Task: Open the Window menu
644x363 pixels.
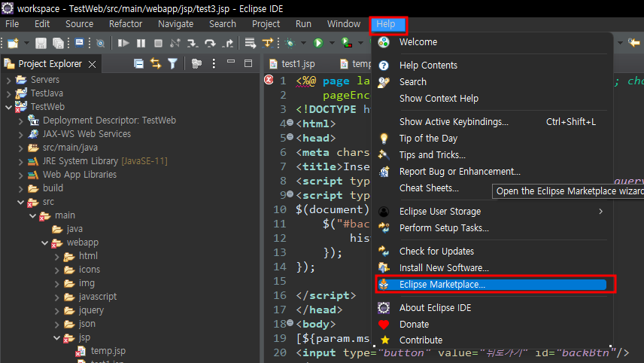Action: [x=343, y=24]
